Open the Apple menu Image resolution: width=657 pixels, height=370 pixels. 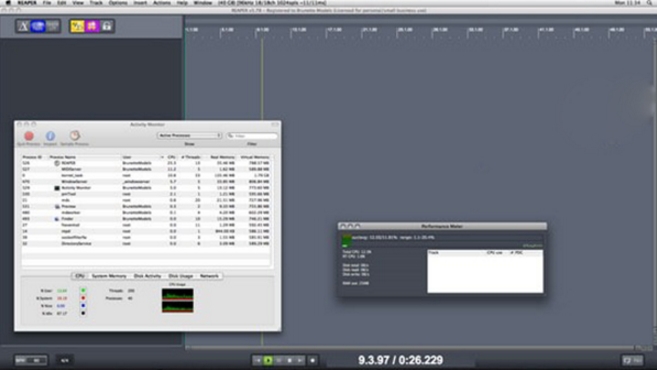(x=8, y=3)
